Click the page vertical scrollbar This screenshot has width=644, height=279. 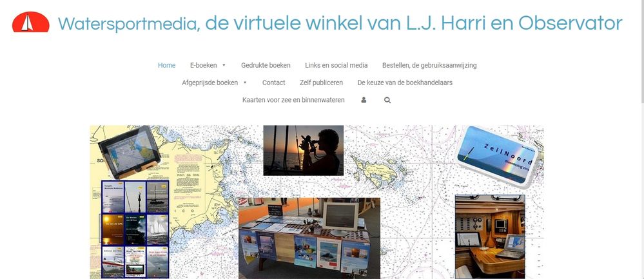[641, 139]
